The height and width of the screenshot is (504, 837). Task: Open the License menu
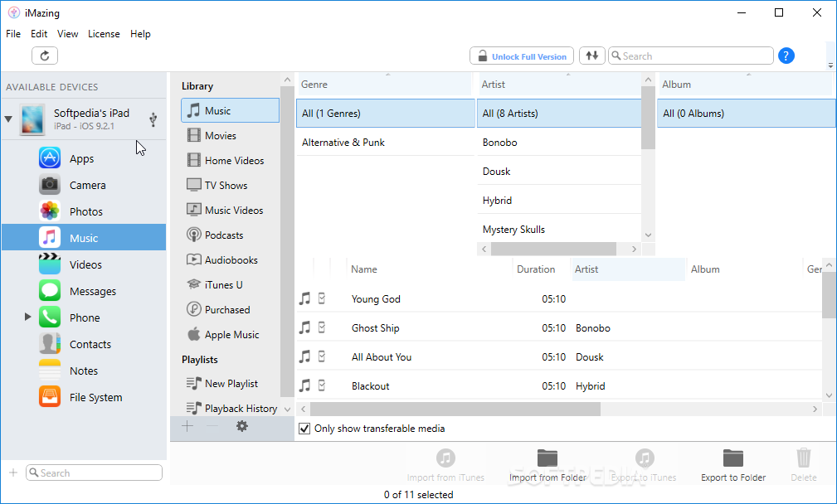104,34
